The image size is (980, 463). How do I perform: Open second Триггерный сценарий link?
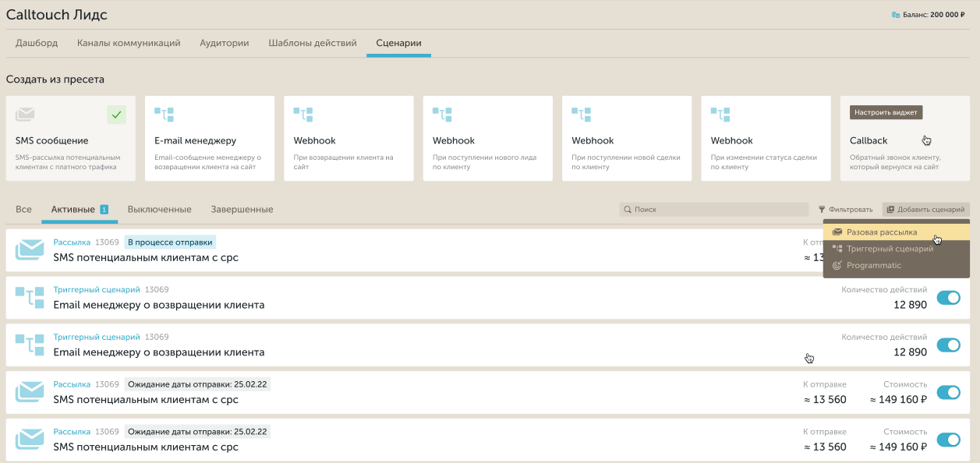click(x=97, y=337)
